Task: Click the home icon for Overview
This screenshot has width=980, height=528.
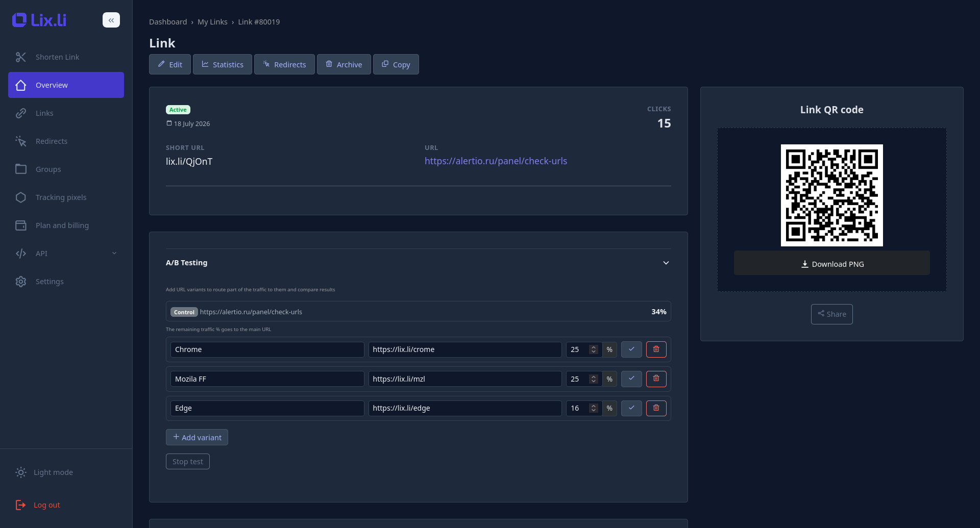Action: [21, 85]
